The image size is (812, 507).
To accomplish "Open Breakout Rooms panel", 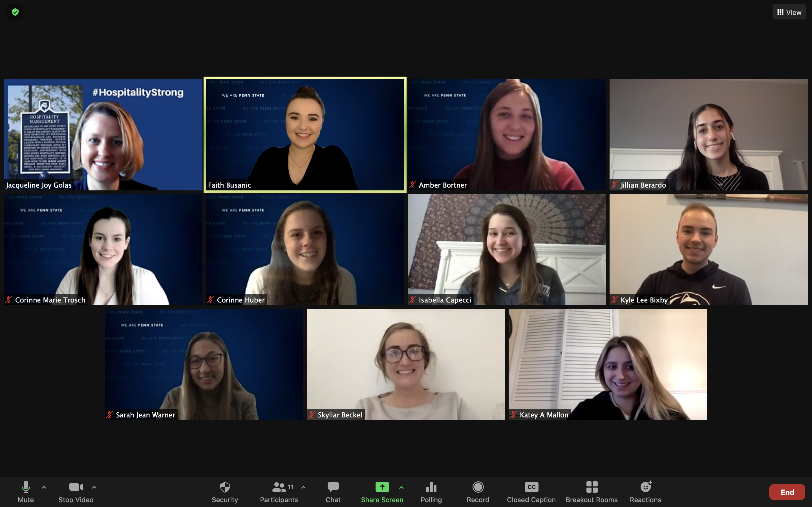I will [x=591, y=491].
